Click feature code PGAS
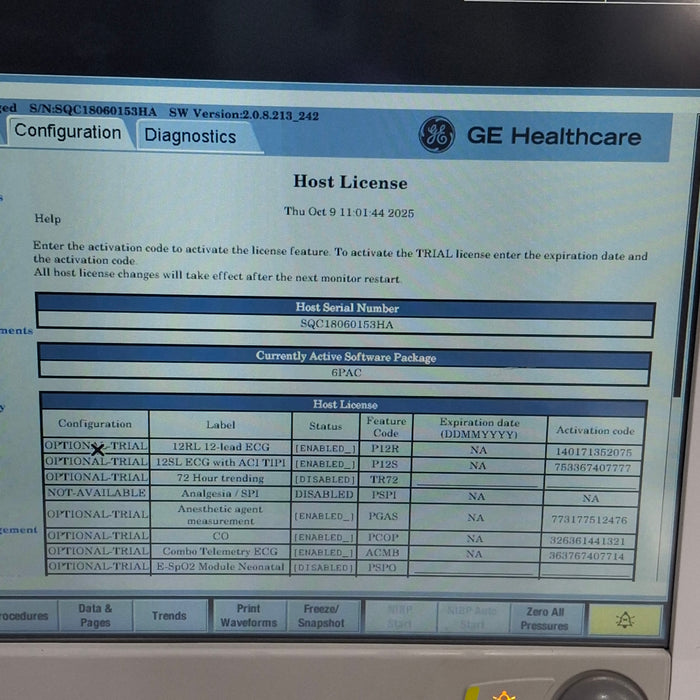This screenshot has width=700, height=700. pyautogui.click(x=383, y=516)
